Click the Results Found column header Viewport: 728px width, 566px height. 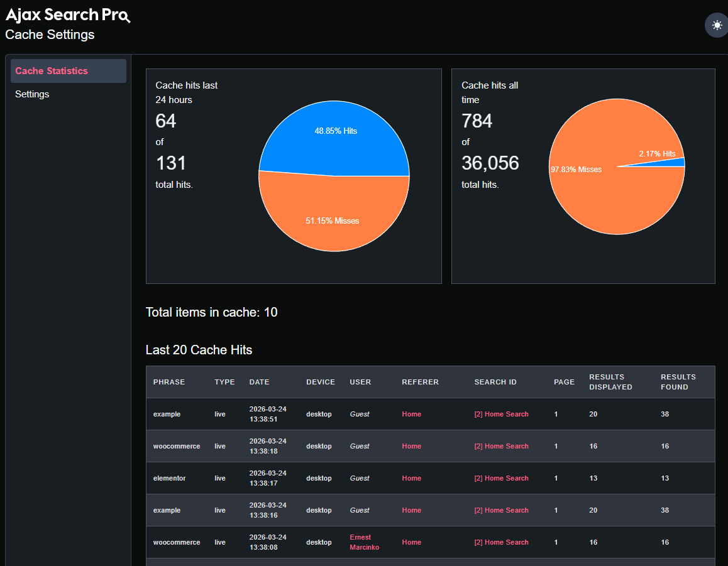coord(678,382)
